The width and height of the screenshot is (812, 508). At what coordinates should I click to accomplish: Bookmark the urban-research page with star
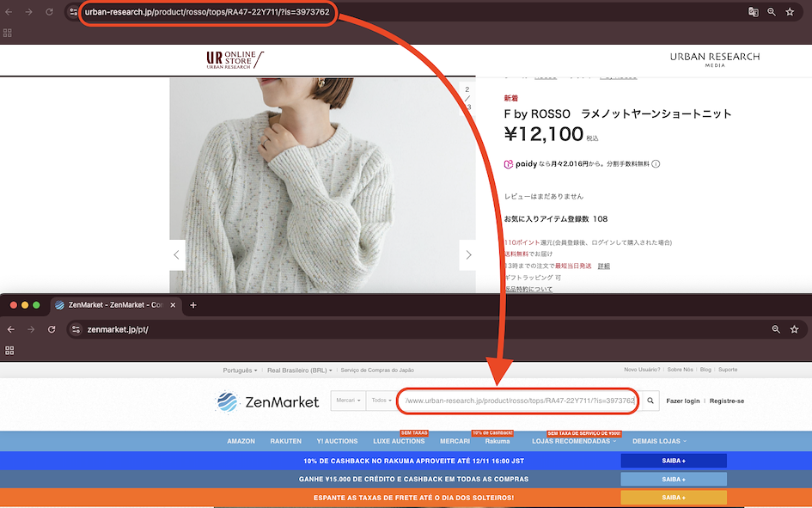[x=790, y=12]
